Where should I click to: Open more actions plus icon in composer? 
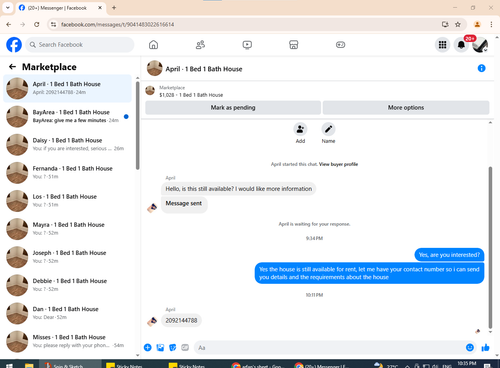coord(148,348)
